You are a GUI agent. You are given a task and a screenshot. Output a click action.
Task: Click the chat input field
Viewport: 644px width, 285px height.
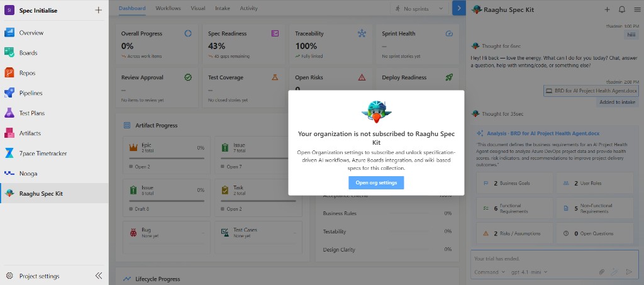coord(554,259)
